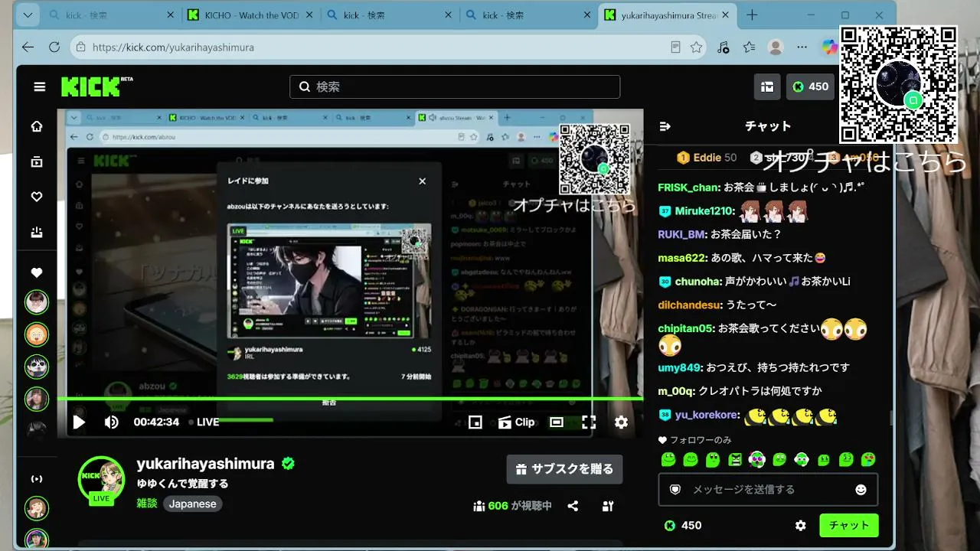Click top gifter Eddie in chat leaderboard
Viewport: 980px width, 551px height.
coord(707,158)
